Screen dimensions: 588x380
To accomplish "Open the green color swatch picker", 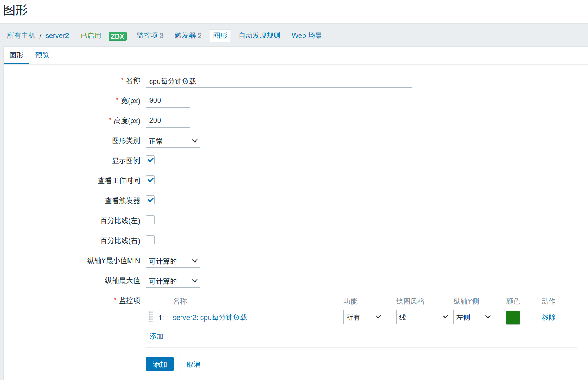I will tap(513, 317).
